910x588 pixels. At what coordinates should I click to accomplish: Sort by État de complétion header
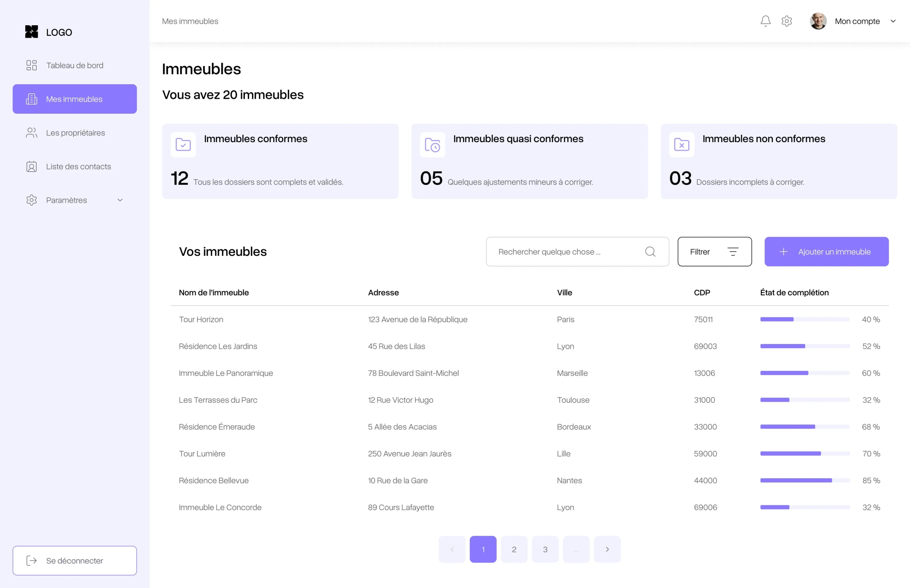coord(794,292)
